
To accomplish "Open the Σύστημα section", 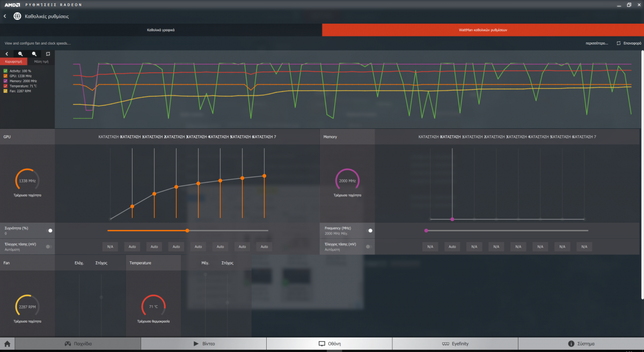I will pyautogui.click(x=581, y=343).
